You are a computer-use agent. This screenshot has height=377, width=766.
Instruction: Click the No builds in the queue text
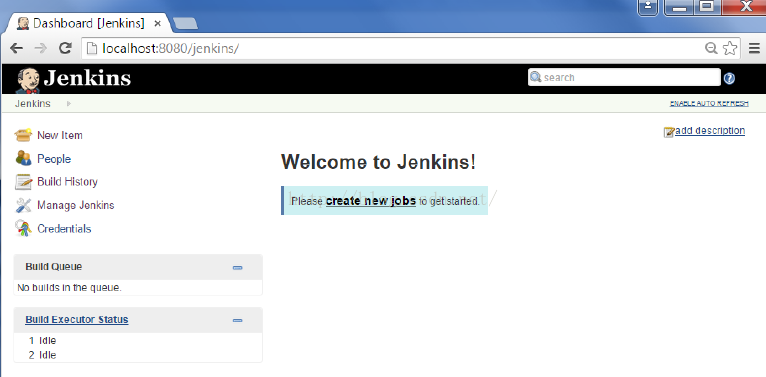(x=69, y=288)
